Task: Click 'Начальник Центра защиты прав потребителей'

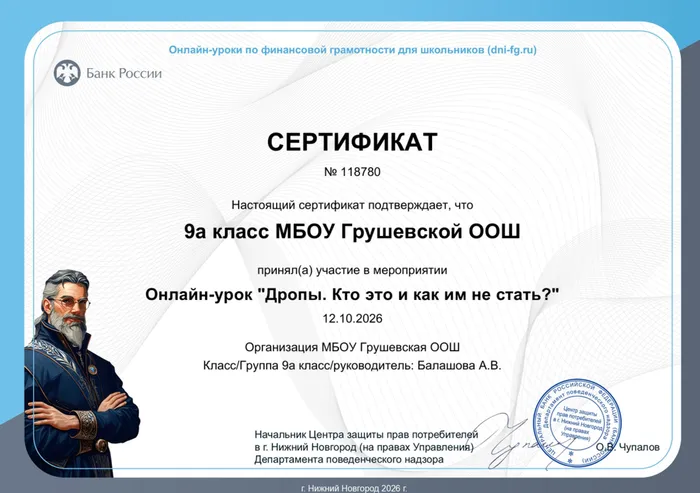Action: 366,435
